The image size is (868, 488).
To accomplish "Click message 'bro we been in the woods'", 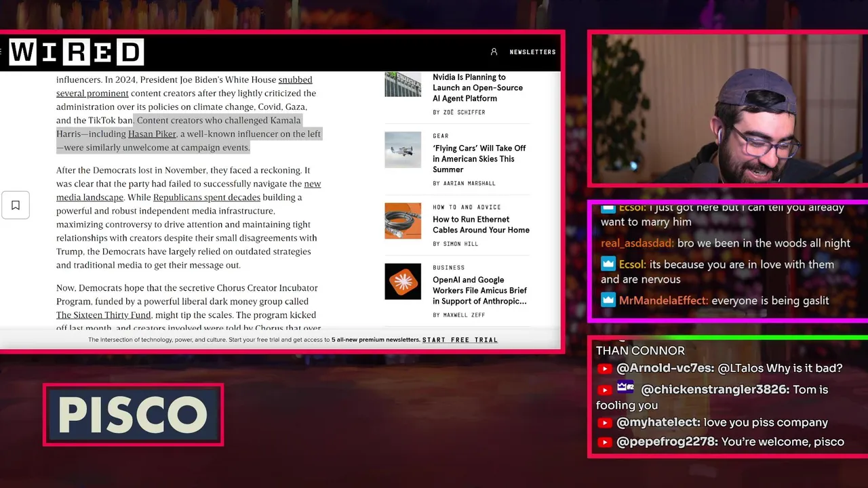I will (764, 243).
